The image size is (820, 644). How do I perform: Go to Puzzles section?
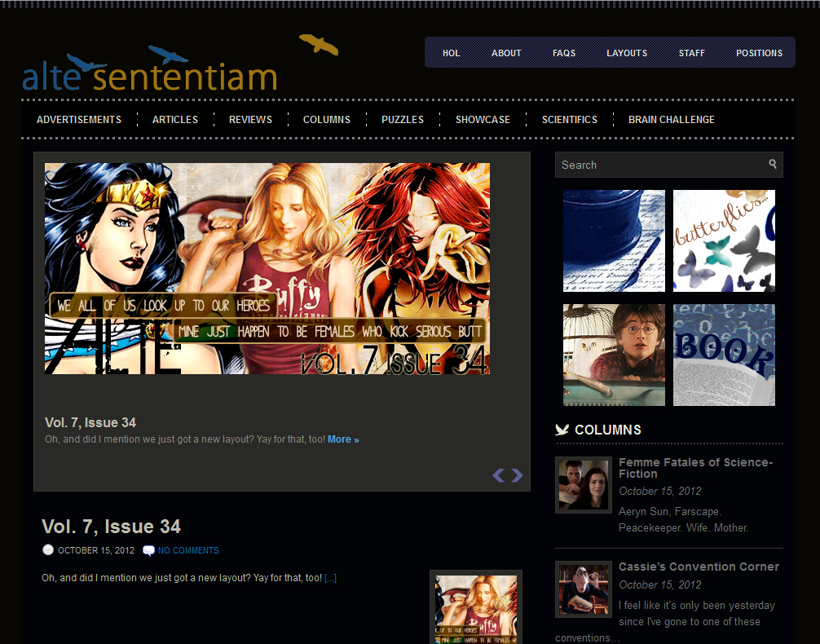[x=403, y=119]
